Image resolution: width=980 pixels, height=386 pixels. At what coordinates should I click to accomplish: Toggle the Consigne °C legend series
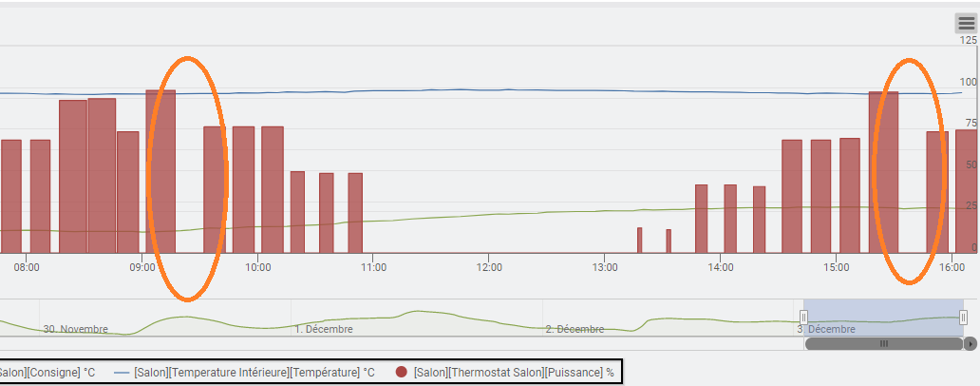point(47,373)
